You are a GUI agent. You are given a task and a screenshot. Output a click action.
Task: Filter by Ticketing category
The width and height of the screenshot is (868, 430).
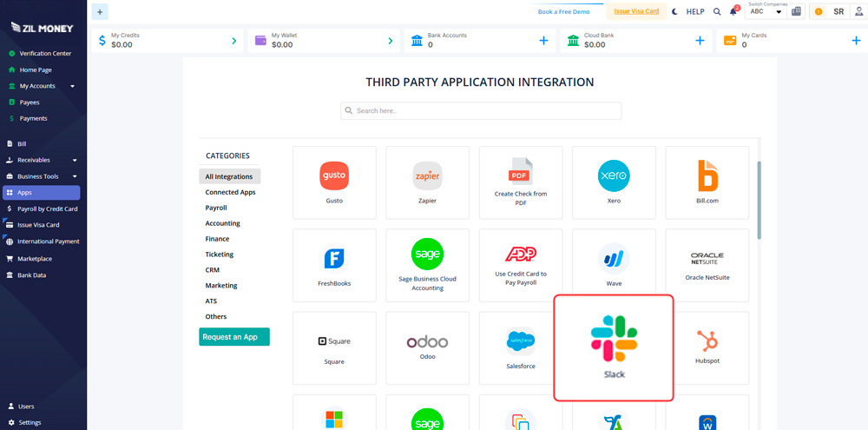[x=220, y=255]
